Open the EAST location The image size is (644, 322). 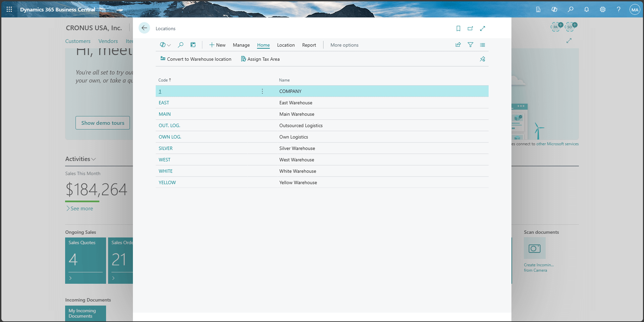pyautogui.click(x=164, y=103)
